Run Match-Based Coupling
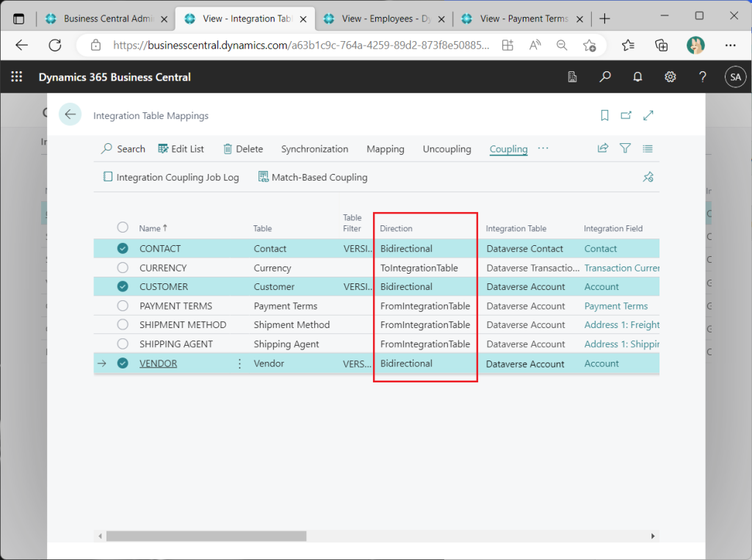Viewport: 752px width, 560px height. coord(313,177)
